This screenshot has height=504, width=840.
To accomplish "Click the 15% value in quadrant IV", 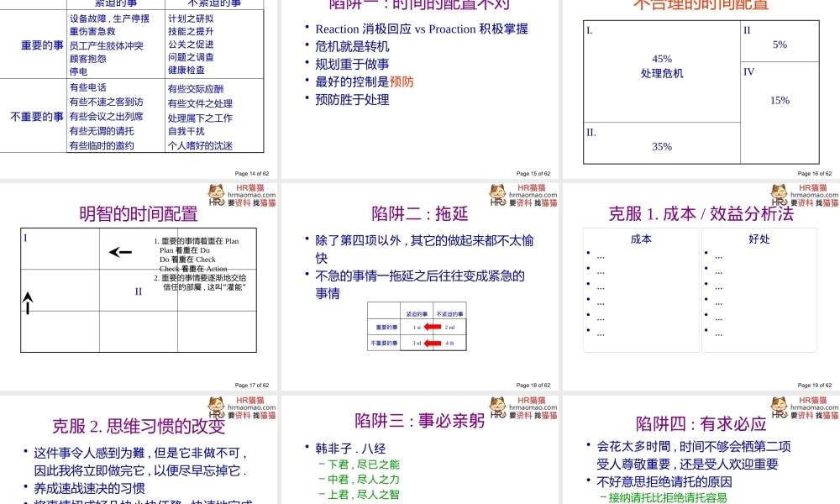I will [780, 100].
